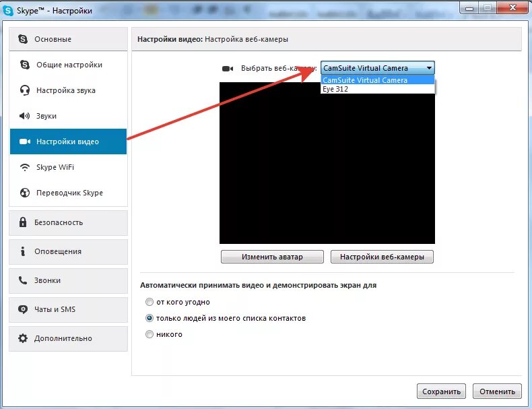Screen dimensions: 532x409
Task: Click the padlock icon beside Безопасность
Action: tap(23, 222)
